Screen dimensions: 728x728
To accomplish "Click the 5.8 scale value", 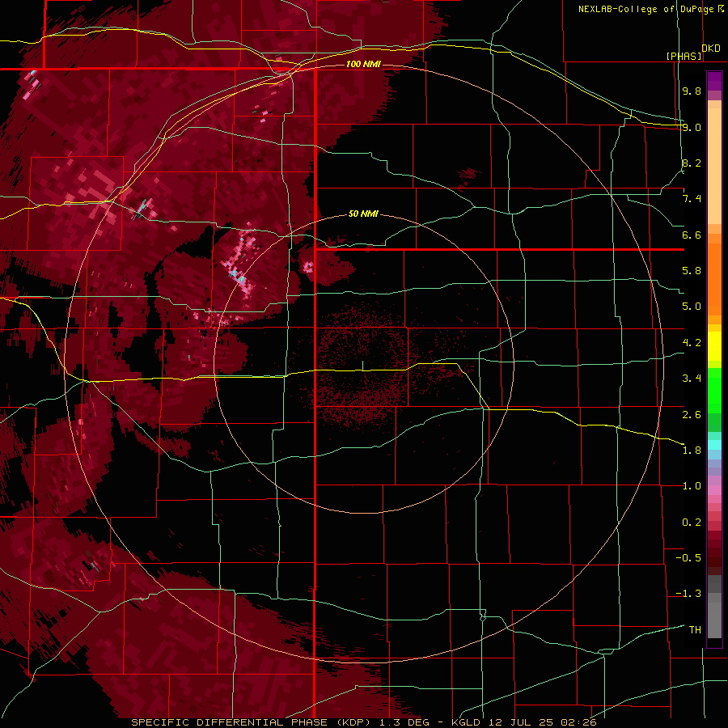I will 692,271.
